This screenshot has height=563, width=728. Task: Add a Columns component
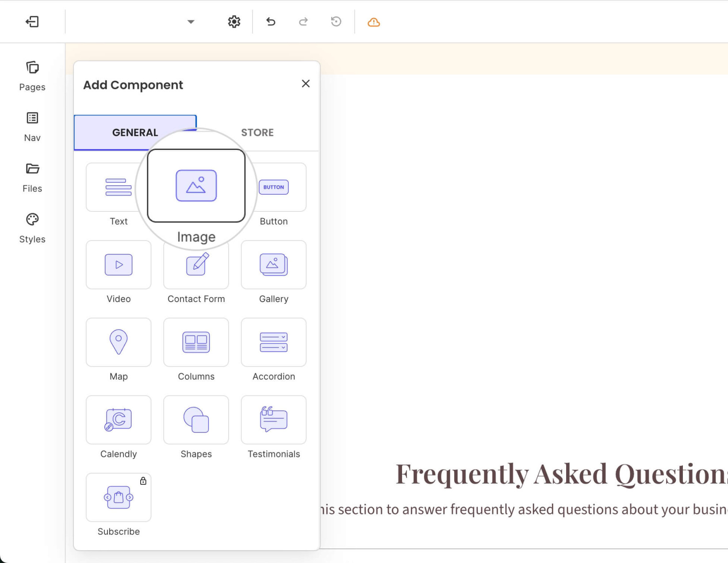(x=196, y=342)
